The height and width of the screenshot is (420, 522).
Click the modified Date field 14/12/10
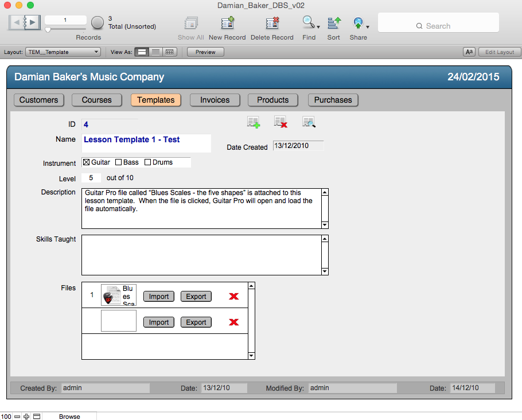473,388
